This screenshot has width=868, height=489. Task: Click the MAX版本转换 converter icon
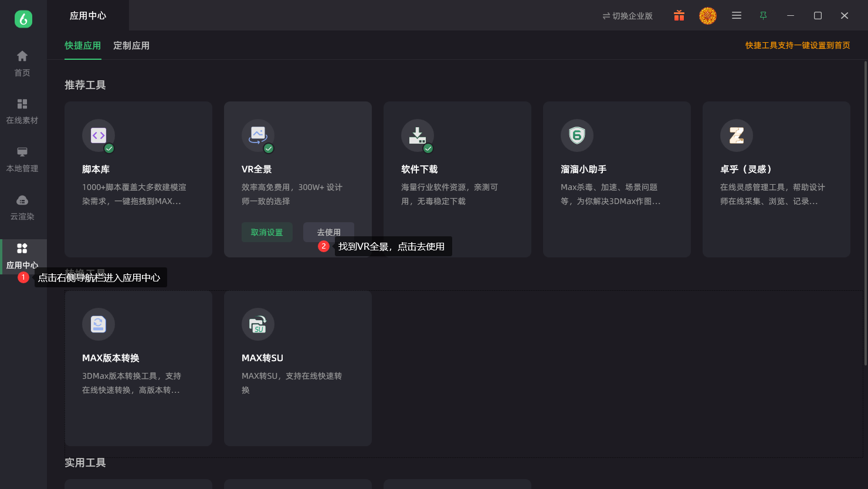(99, 324)
